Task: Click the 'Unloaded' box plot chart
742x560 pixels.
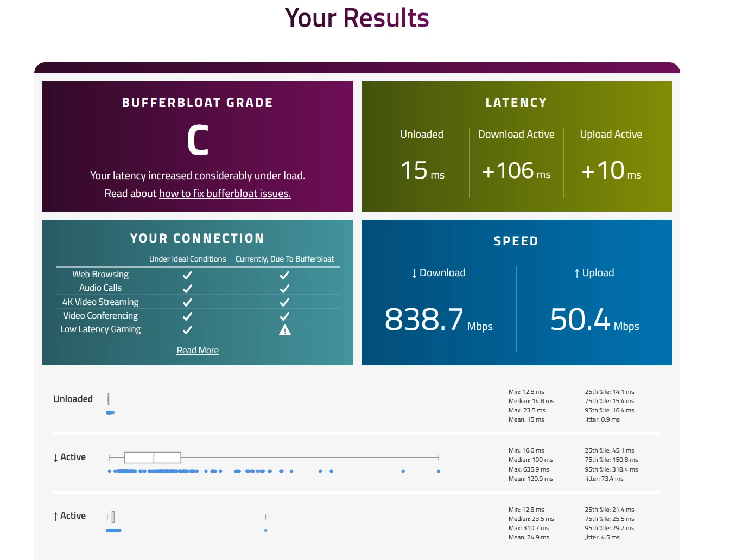Action: [x=110, y=399]
